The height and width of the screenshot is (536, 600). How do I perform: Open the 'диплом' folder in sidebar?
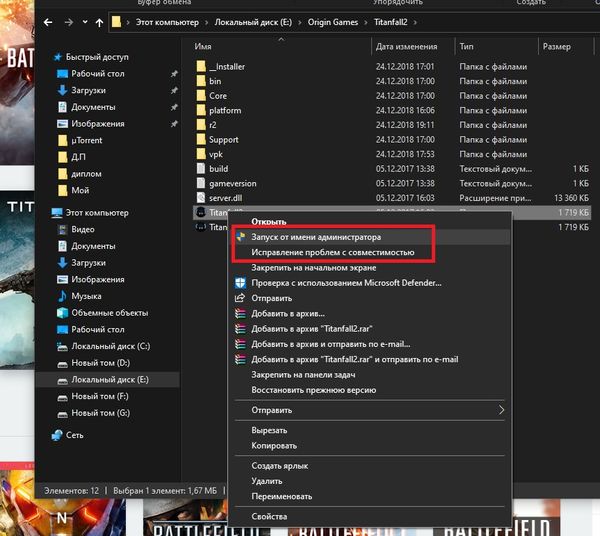click(86, 174)
